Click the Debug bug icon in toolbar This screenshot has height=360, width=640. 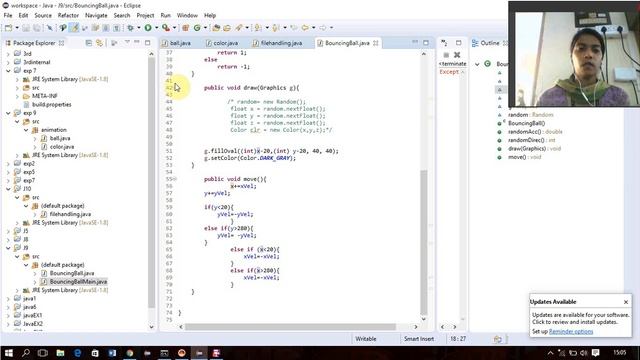coord(130,28)
